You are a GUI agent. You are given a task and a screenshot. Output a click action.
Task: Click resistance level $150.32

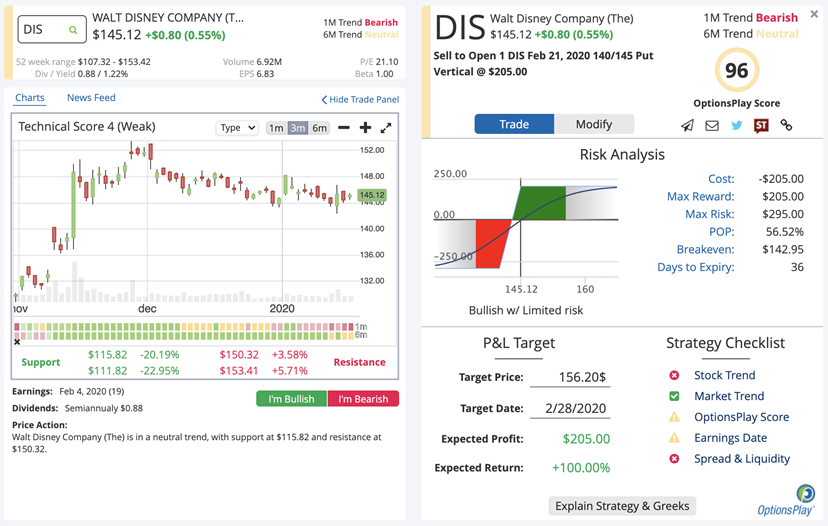click(x=239, y=355)
